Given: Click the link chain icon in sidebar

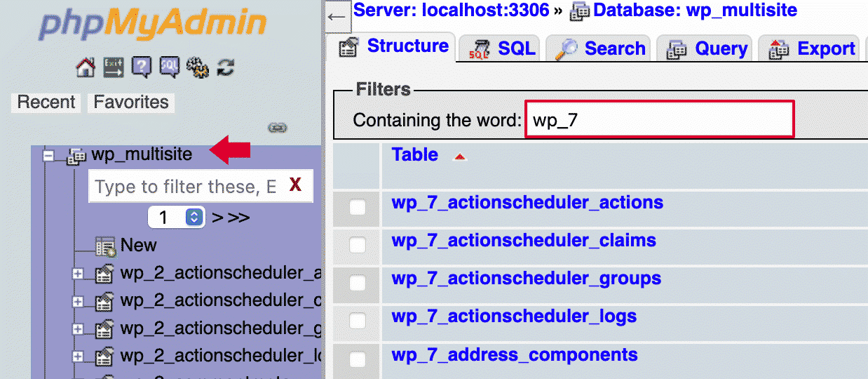Looking at the screenshot, I should coord(278,128).
